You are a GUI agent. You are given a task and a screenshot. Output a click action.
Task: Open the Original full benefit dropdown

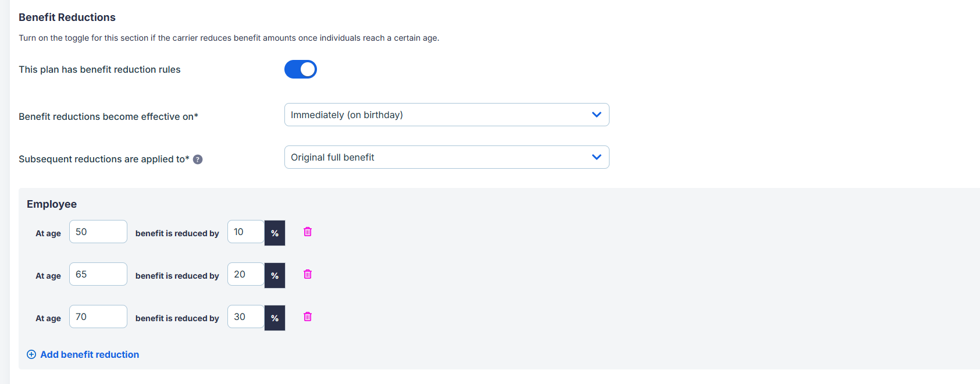[447, 157]
